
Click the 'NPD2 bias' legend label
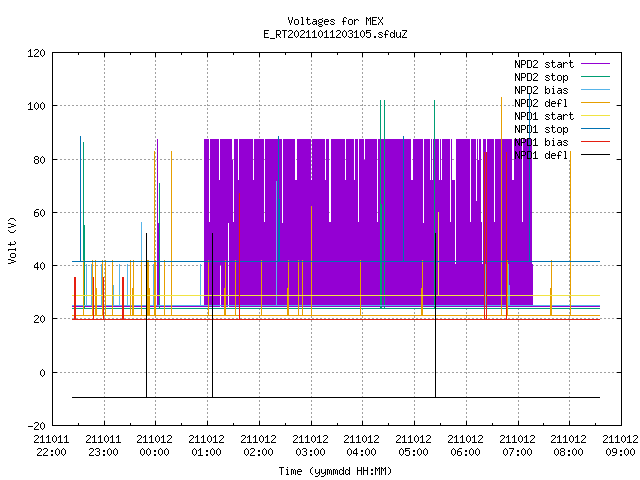[x=541, y=90]
